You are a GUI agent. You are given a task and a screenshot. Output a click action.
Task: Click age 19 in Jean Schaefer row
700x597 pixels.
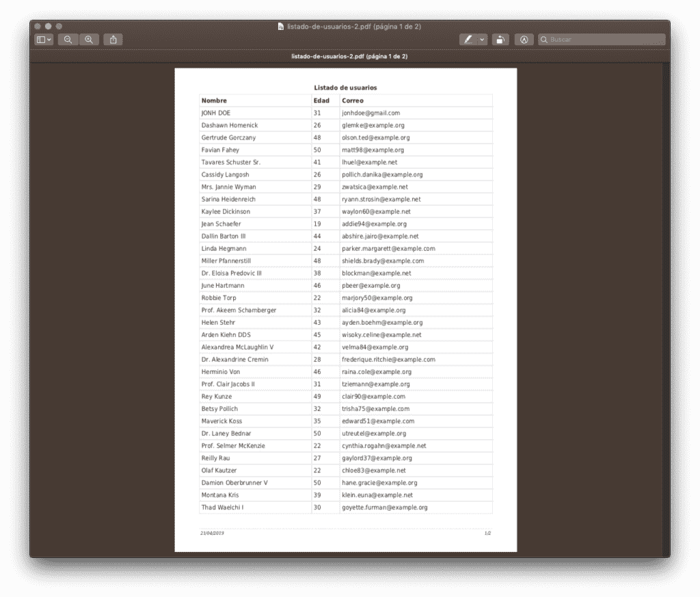coord(317,224)
